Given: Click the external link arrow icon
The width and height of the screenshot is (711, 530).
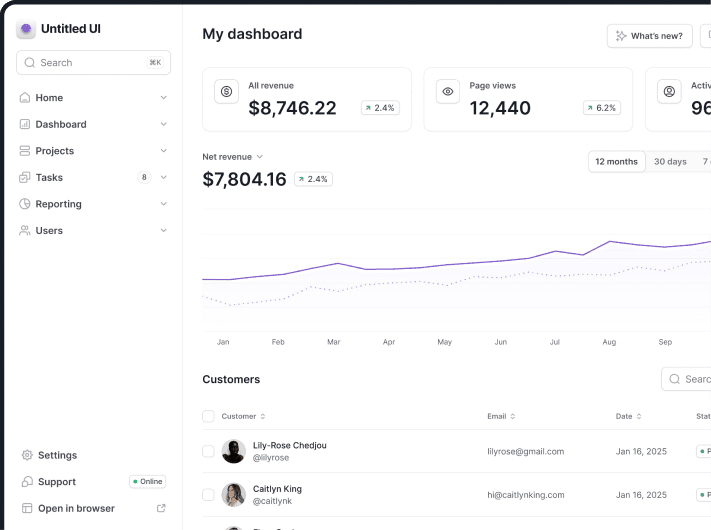Looking at the screenshot, I should coord(161,508).
